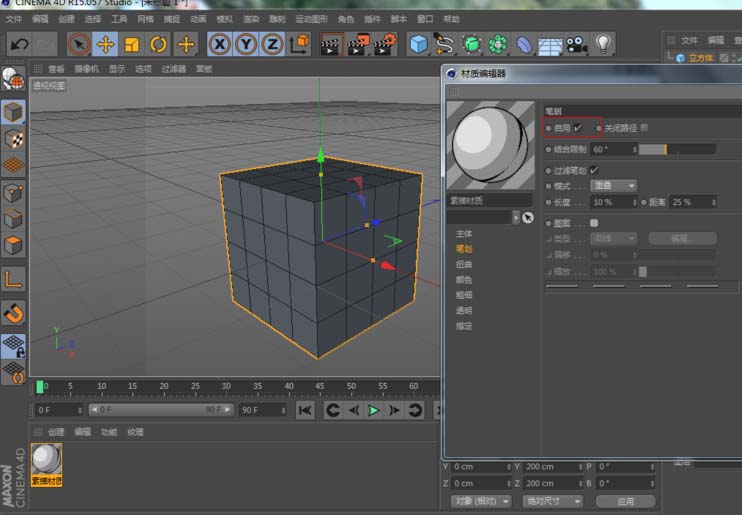Viewport: 742px width, 515px height.
Task: Toggle the 关闭路径 checkbox
Action: pyautogui.click(x=644, y=128)
